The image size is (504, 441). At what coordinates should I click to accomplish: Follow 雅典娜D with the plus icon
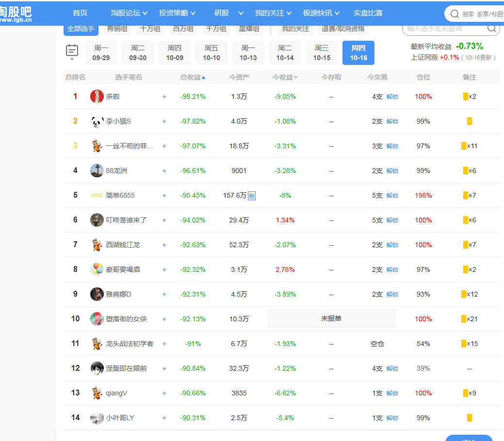pos(164,295)
